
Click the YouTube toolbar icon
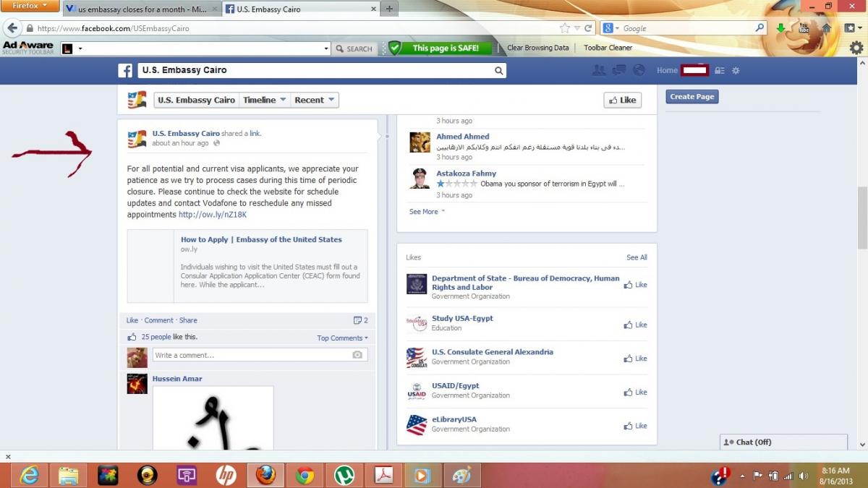804,28
